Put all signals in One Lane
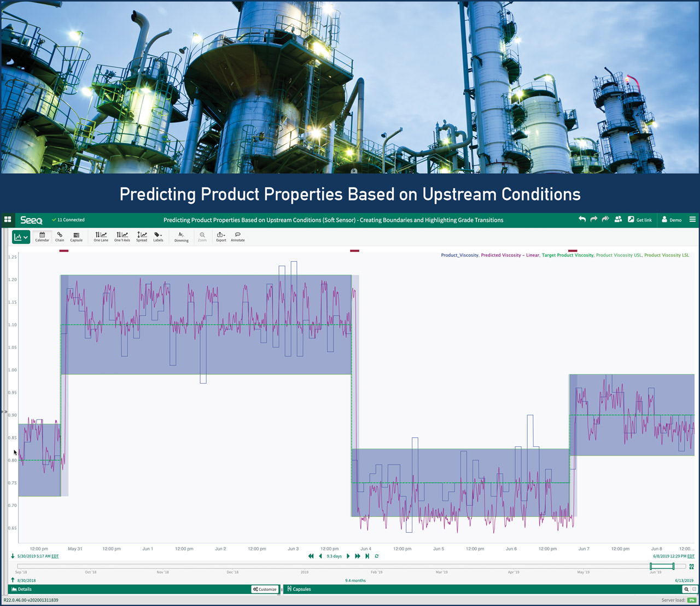The width and height of the screenshot is (700, 606). pyautogui.click(x=101, y=237)
